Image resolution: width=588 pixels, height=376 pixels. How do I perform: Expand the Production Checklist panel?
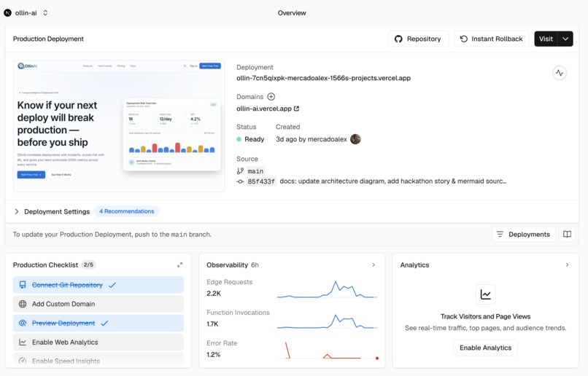[180, 265]
